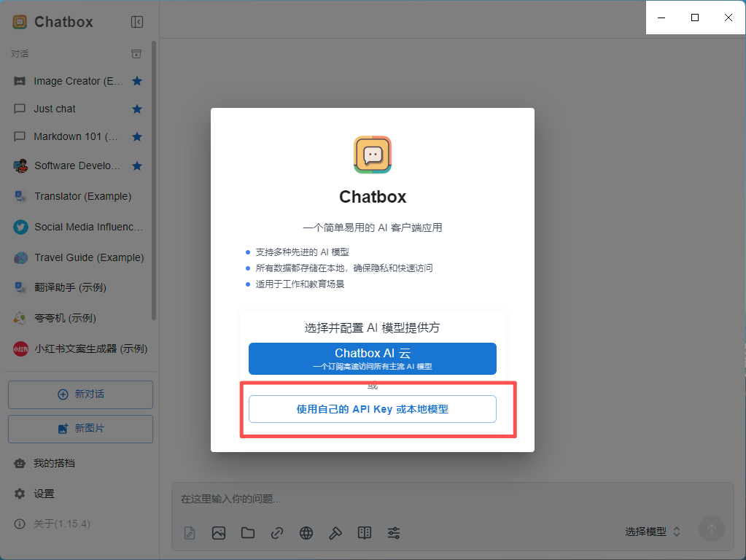Viewport: 746px width, 560px height.
Task: Enable web browsing via the globe icon
Action: coord(306,533)
